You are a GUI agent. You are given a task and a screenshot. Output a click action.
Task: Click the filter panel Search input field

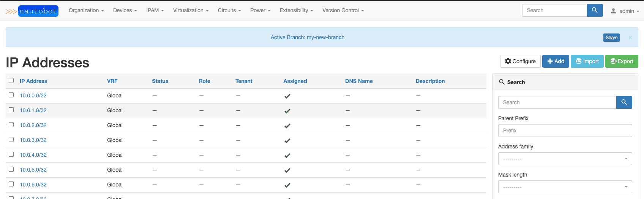557,102
